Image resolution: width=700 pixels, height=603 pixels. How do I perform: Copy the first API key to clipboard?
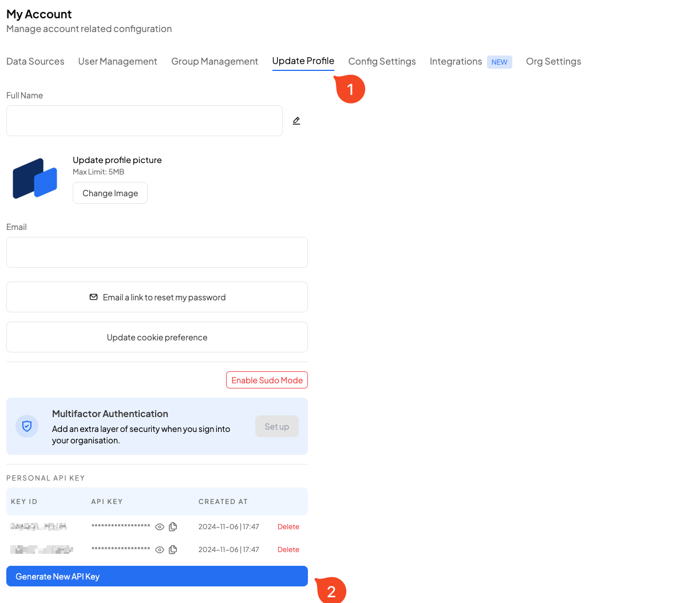click(x=173, y=527)
